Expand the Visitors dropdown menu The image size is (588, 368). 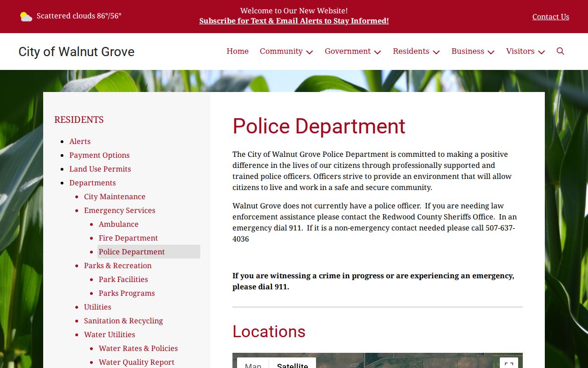coord(526,52)
